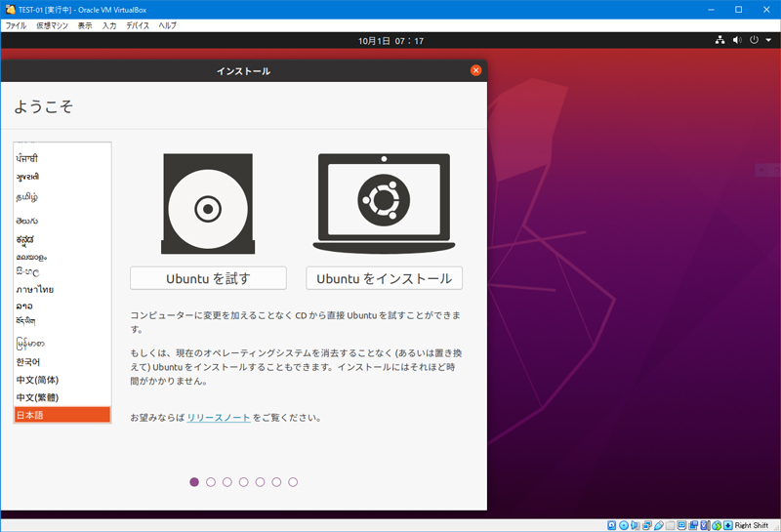Click the audio speaker status bar icon
781x532 pixels.
click(636, 525)
